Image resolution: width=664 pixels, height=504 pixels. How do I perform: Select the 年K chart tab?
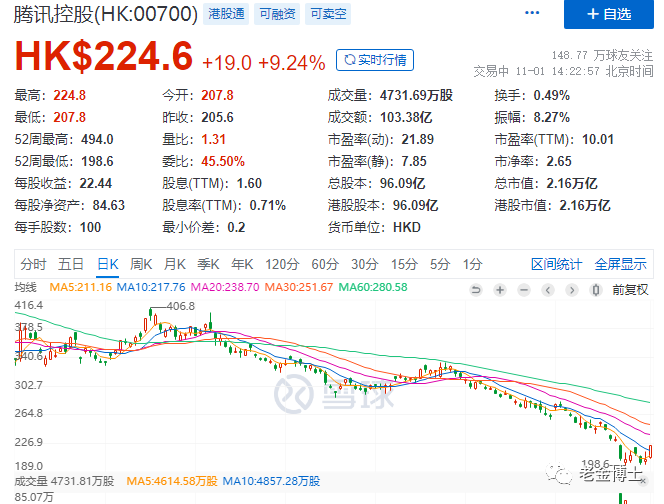coord(242,264)
